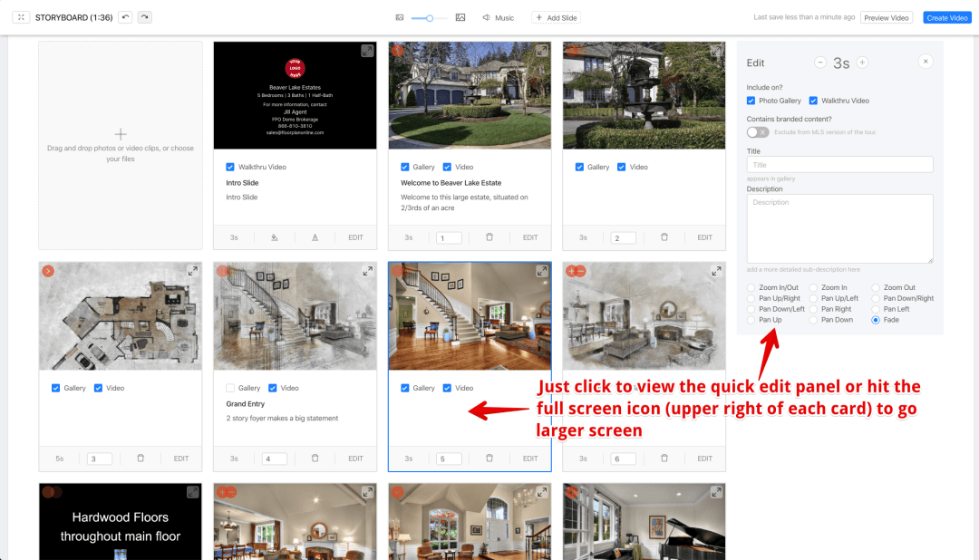
Task: Select the Pan Up/Right effect
Action: tap(751, 298)
